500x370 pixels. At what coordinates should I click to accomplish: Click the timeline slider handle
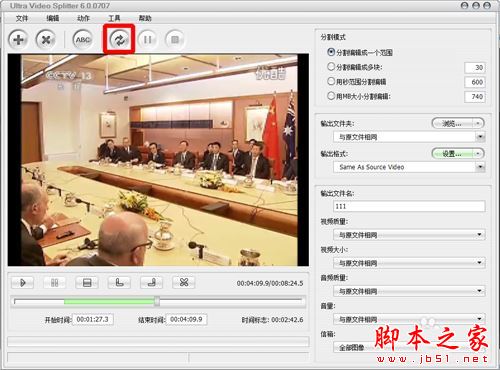pyautogui.click(x=157, y=301)
